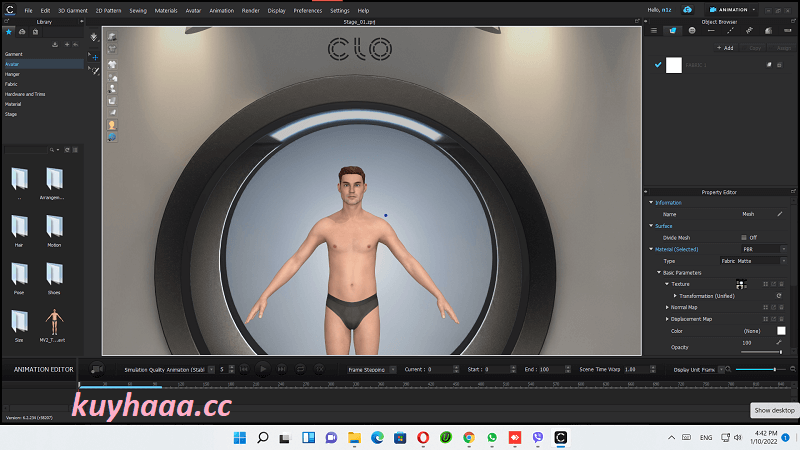Open the MV2 avatar thumbnail
The image size is (800, 450).
click(x=54, y=322)
